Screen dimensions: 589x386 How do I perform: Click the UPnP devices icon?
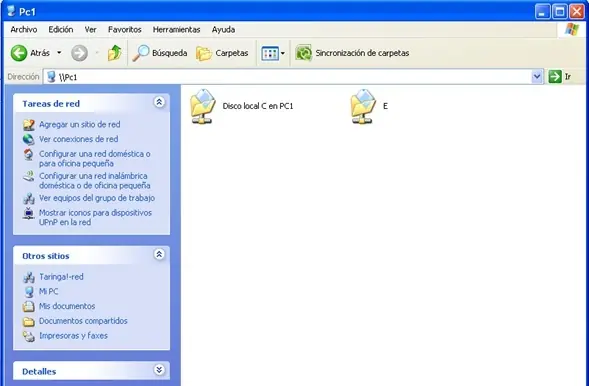tap(29, 213)
